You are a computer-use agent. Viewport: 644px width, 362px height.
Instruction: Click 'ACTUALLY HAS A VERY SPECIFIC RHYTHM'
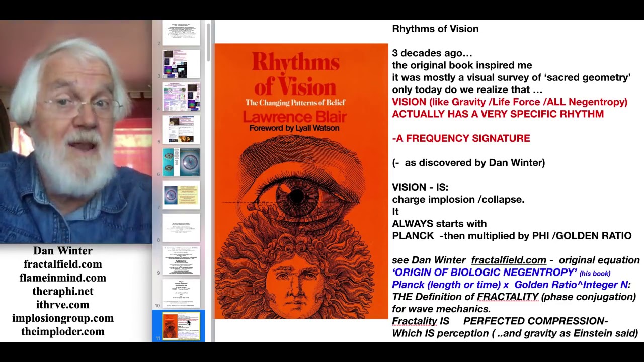(498, 114)
